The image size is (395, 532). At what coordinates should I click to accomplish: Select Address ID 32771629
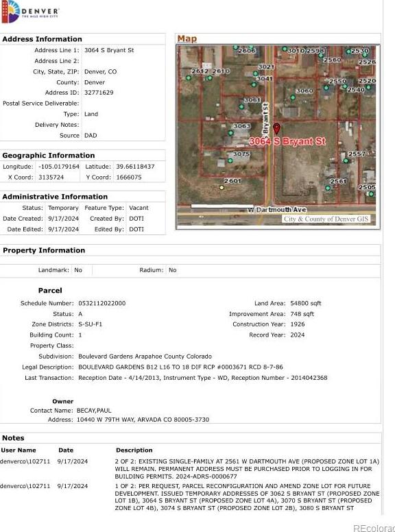(99, 93)
